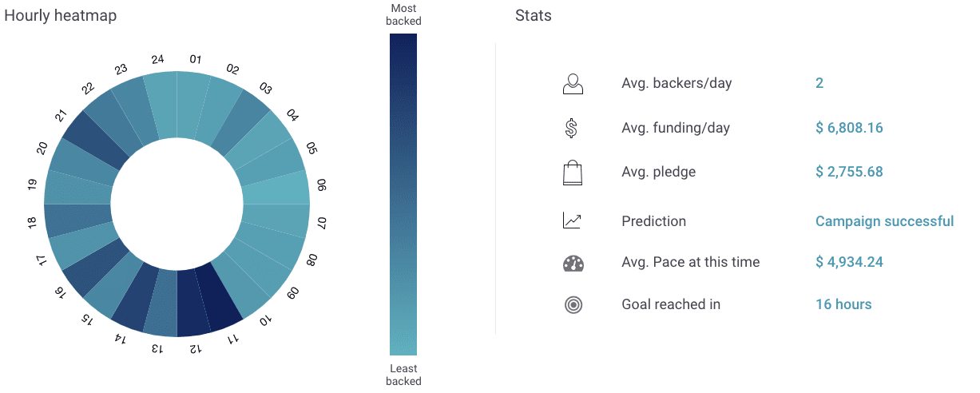The image size is (980, 393).
Task: Click the prediction trend chart icon
Action: pos(572,221)
